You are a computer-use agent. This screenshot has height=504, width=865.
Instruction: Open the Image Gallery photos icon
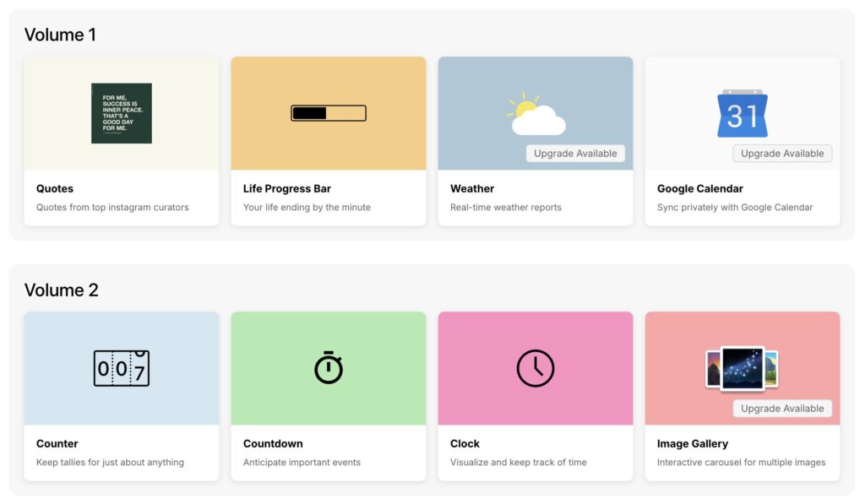[742, 369]
